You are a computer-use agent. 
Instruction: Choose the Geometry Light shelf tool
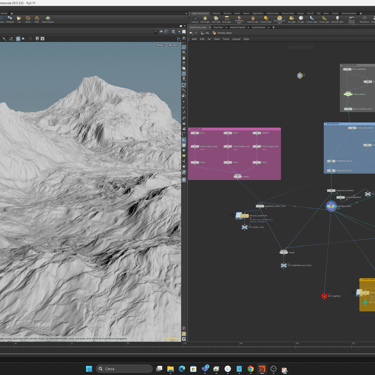coord(239,19)
